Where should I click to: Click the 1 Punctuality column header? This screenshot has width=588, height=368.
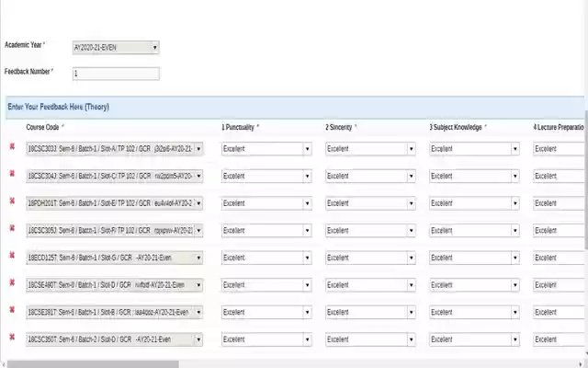click(240, 127)
